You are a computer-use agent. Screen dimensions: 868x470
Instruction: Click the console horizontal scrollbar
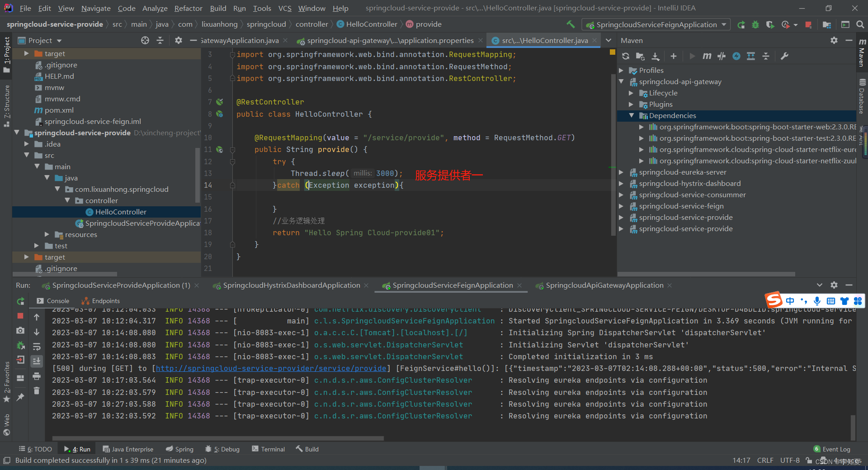(x=218, y=438)
